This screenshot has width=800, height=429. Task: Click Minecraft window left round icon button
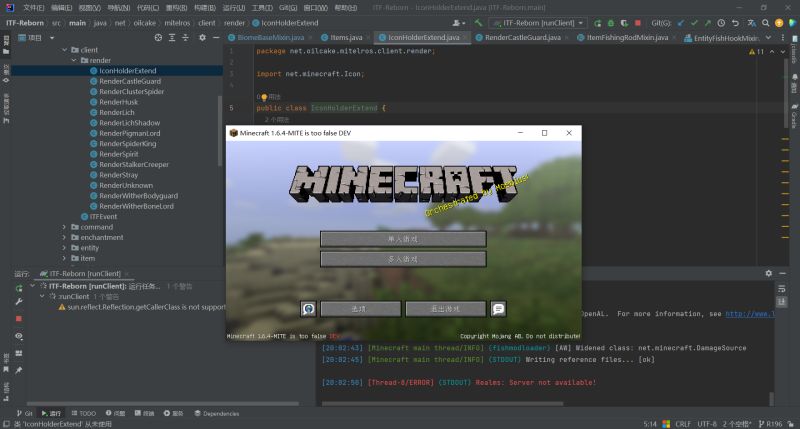point(308,309)
